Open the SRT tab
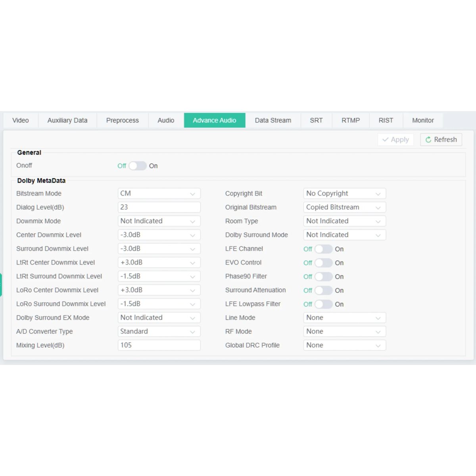476x476 pixels. click(316, 120)
